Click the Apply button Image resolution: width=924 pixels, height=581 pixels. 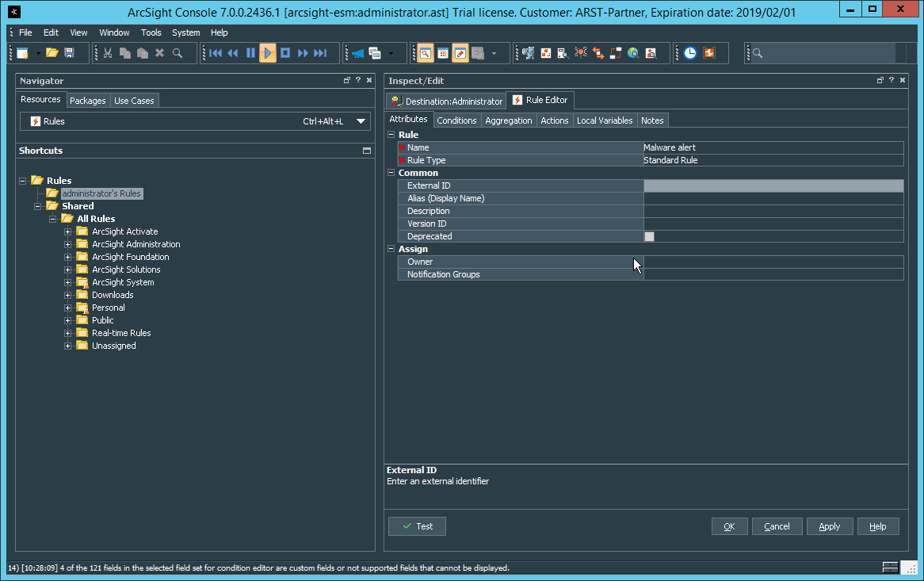pyautogui.click(x=829, y=526)
